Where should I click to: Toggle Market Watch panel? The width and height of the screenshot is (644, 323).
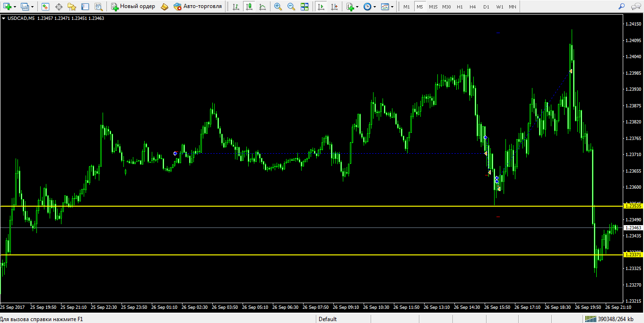(45, 7)
